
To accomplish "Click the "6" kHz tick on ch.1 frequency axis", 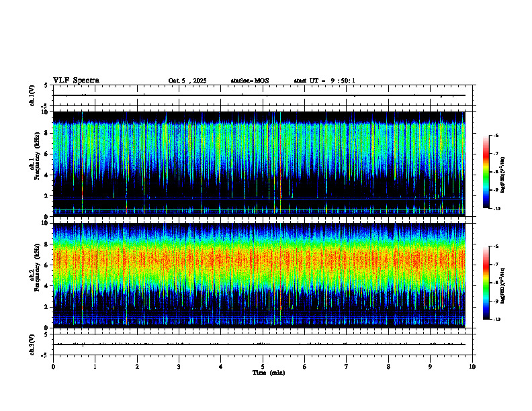I will [x=47, y=154].
